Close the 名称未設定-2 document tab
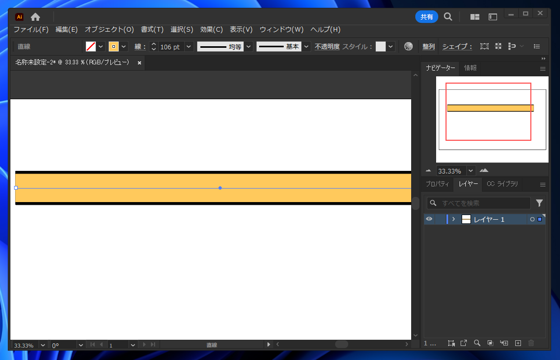This screenshot has height=360, width=560. pos(139,63)
